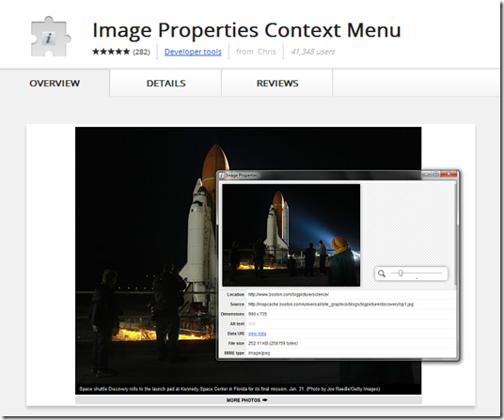Click the shuttle preview thumbnail in Image Properties

point(291,235)
